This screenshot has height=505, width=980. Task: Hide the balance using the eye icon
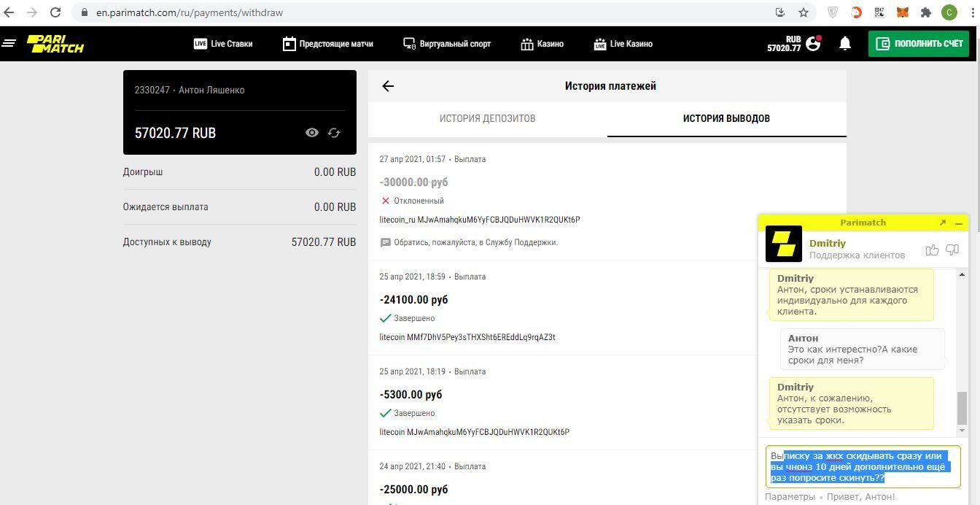pos(312,133)
